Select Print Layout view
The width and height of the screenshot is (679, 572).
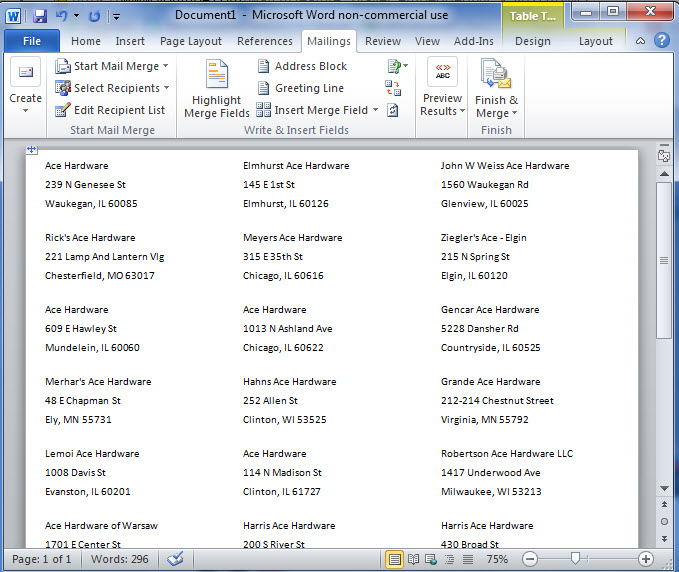394,559
